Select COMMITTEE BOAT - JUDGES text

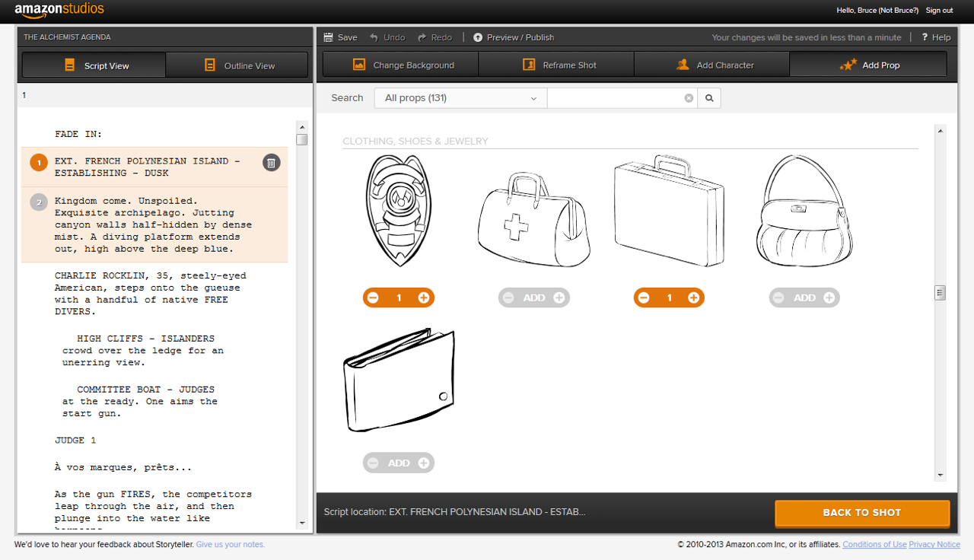(146, 390)
